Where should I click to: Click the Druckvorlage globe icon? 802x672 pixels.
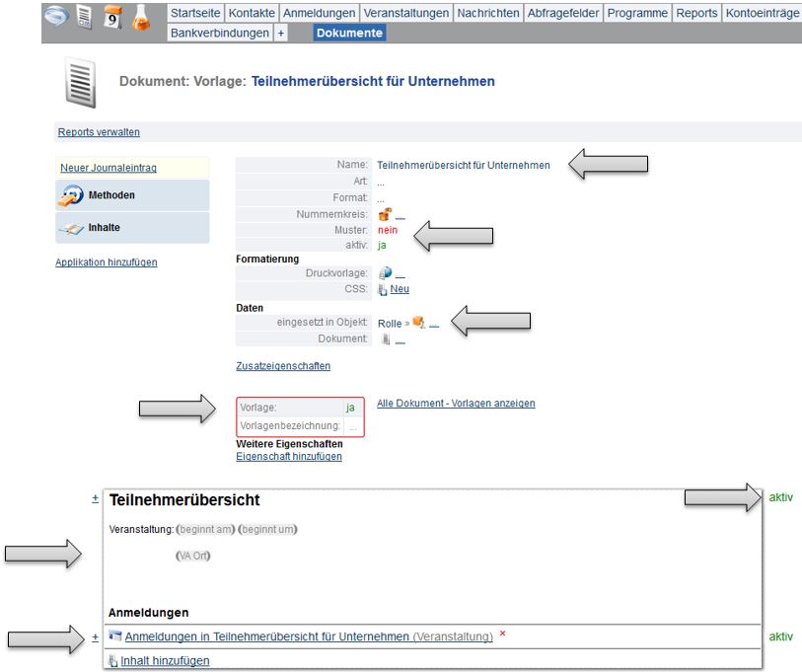385,273
